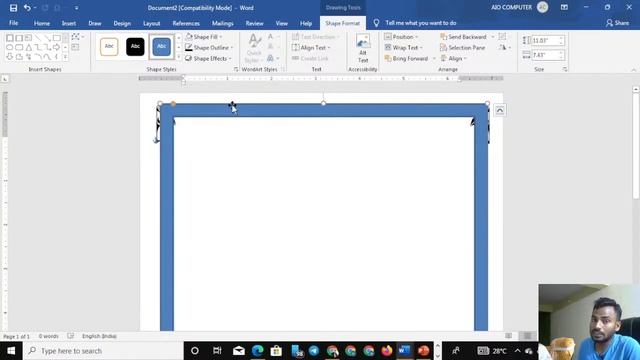The image size is (640, 360).
Task: Click the proofing check icon in status bar
Action: pyautogui.click(x=71, y=336)
